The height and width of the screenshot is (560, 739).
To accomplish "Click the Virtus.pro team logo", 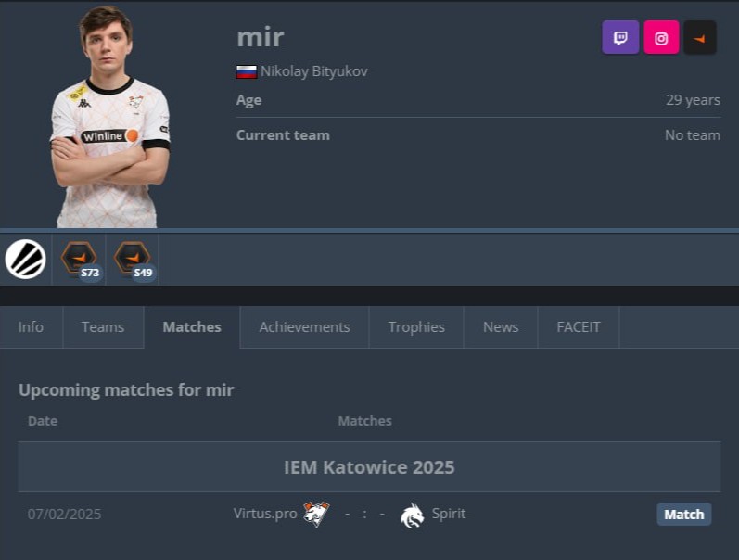I will tap(316, 514).
